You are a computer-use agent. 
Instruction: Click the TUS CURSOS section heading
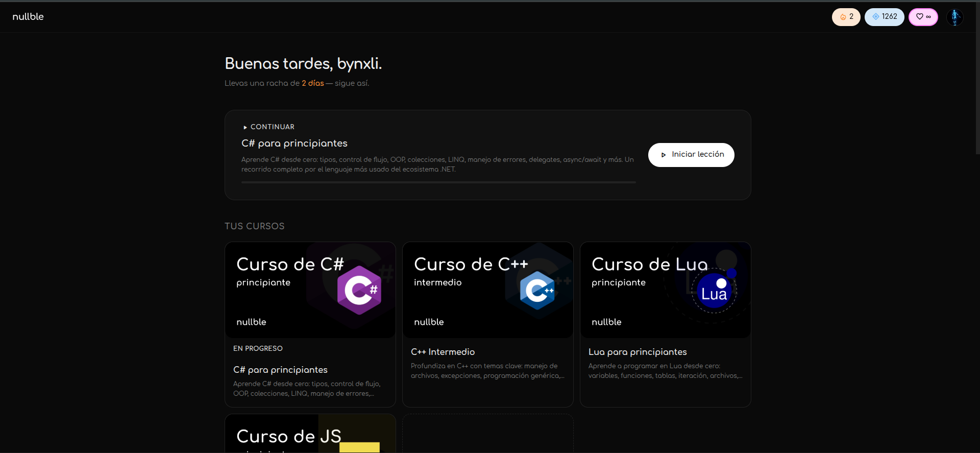255,226
